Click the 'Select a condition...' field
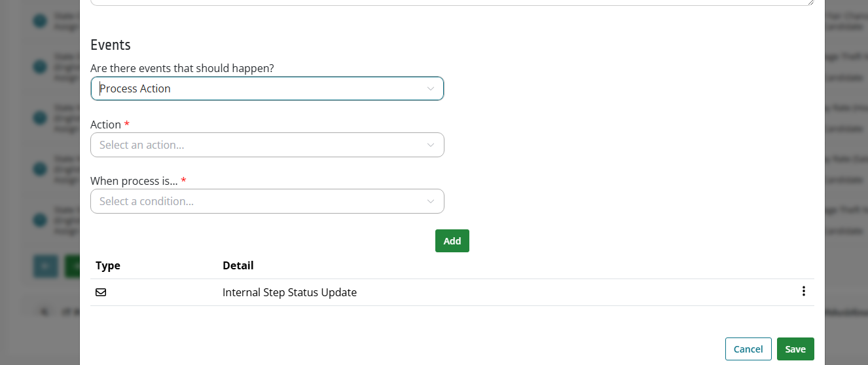 point(267,201)
